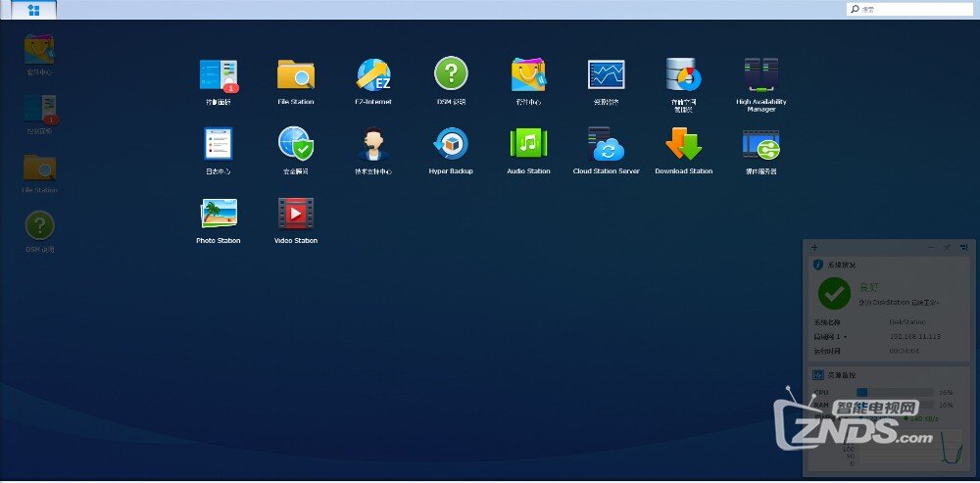Viewport: 980px width, 483px height.
Task: Open File Station desktop shortcut on left side
Action: 39,168
